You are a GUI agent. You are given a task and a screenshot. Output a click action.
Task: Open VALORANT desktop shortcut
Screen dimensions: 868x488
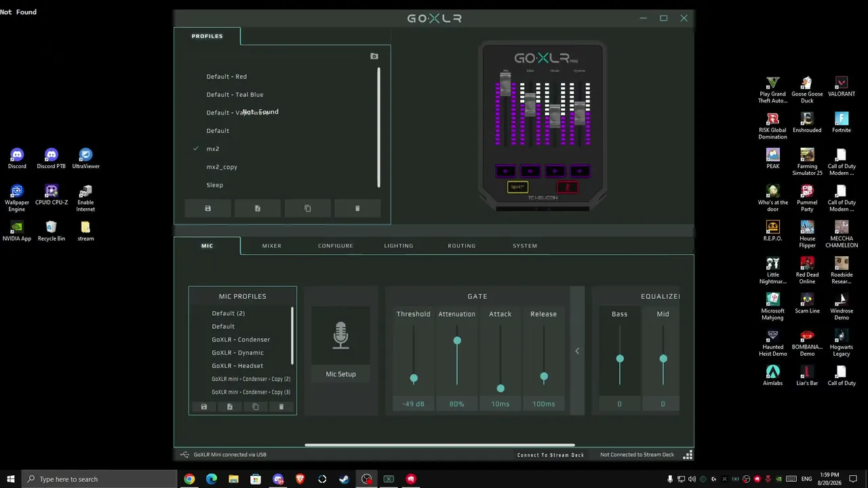[842, 87]
